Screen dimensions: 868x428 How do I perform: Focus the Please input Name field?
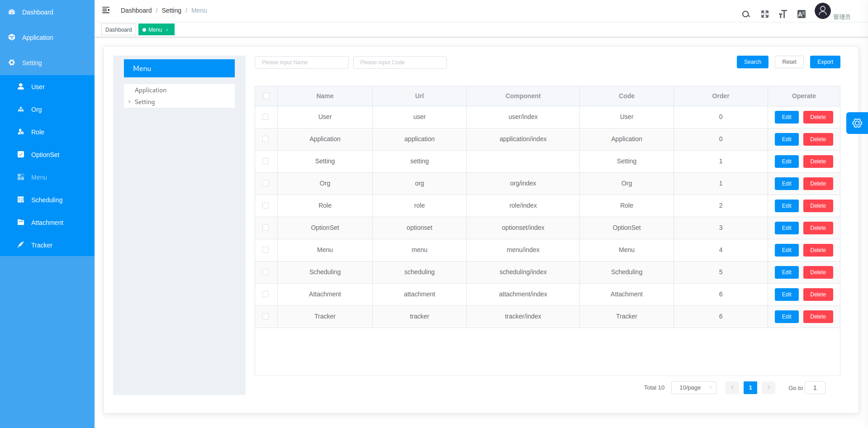[301, 62]
